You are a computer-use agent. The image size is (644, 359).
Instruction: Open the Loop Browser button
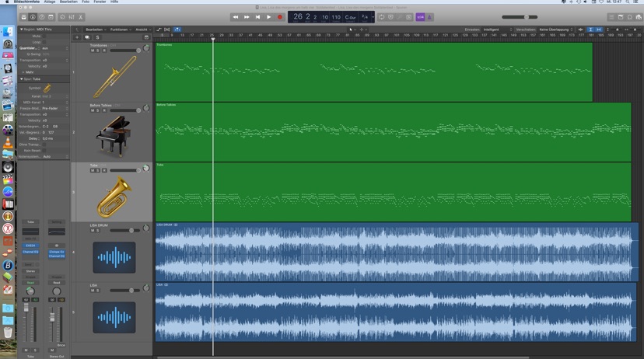[x=630, y=17]
